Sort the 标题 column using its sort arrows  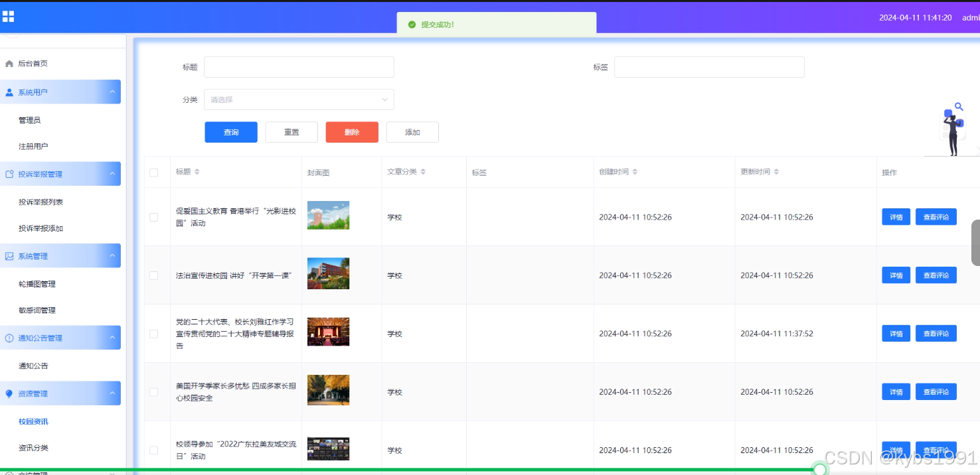197,172
